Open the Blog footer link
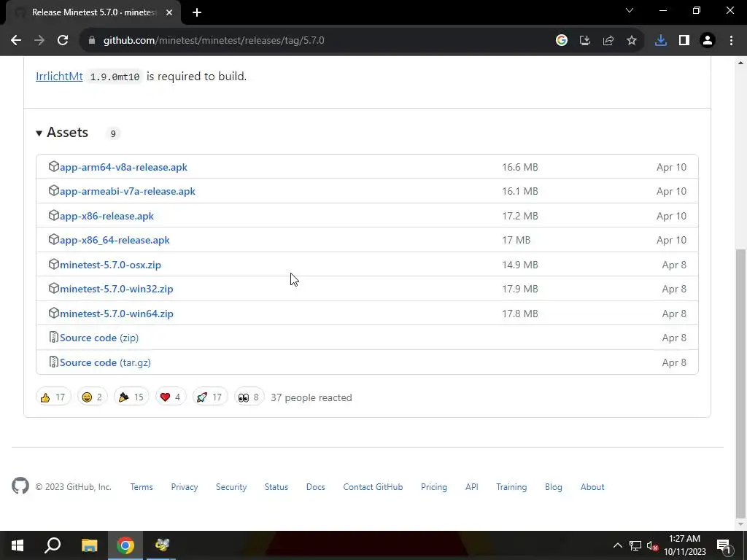Image resolution: width=747 pixels, height=560 pixels. (x=554, y=487)
